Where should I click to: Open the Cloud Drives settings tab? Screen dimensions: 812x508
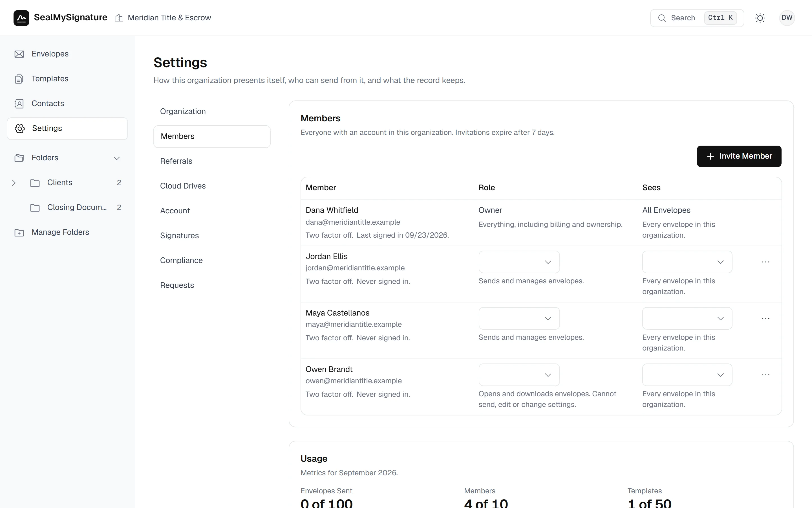coord(212,186)
